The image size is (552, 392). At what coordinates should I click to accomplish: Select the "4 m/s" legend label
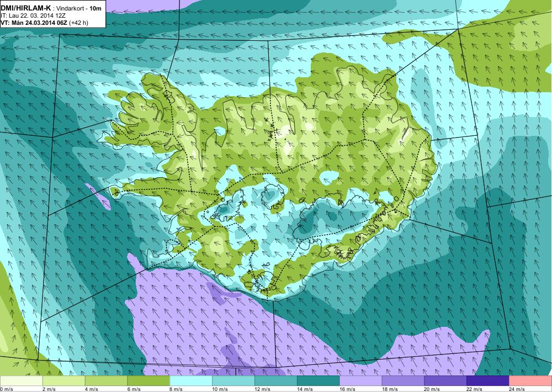92,389
